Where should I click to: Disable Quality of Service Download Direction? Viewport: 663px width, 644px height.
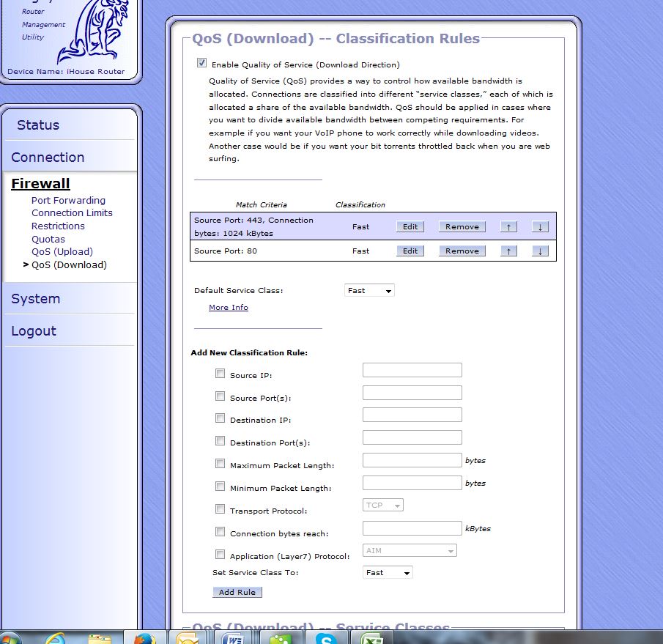201,63
